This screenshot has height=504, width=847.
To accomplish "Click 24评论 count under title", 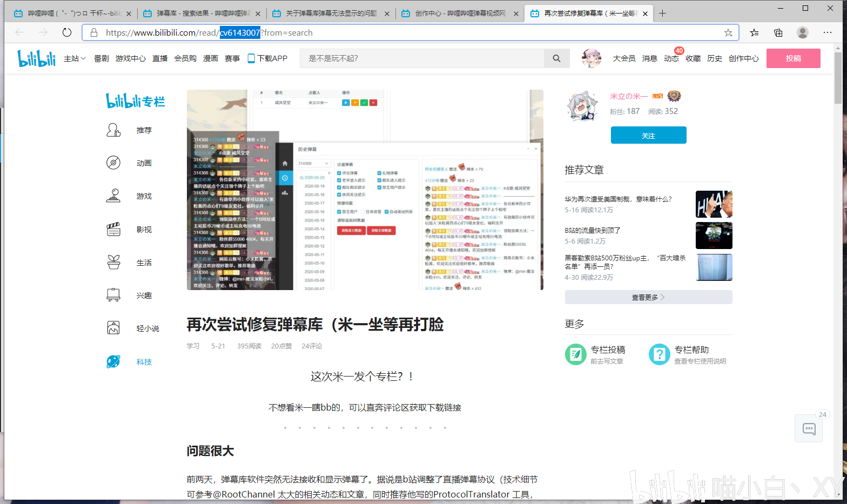I will click(x=312, y=346).
